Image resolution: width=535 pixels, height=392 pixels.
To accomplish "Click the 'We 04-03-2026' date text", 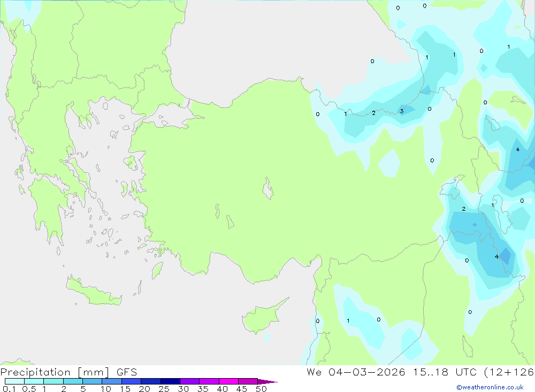I will click(356, 372).
